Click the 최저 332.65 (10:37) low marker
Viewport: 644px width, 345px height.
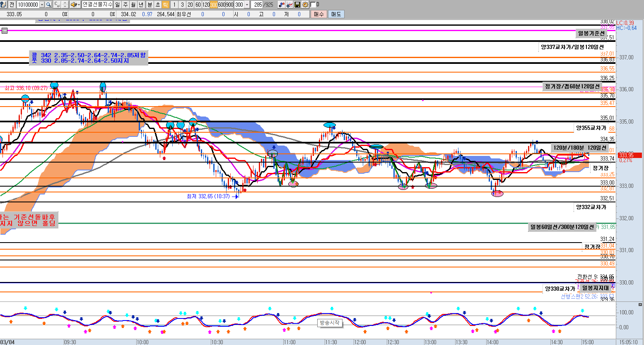208,196
